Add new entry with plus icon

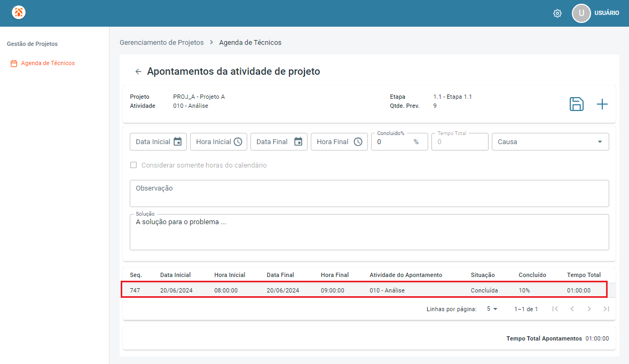pyautogui.click(x=602, y=104)
